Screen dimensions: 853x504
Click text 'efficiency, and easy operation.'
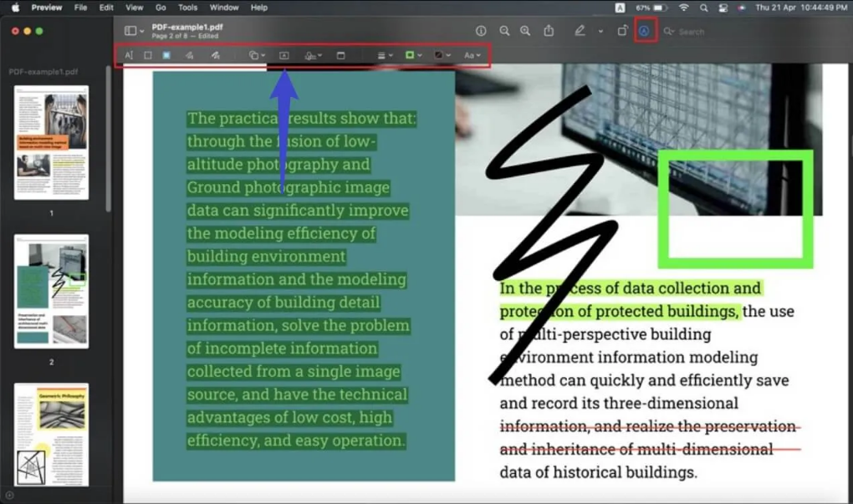coord(297,440)
